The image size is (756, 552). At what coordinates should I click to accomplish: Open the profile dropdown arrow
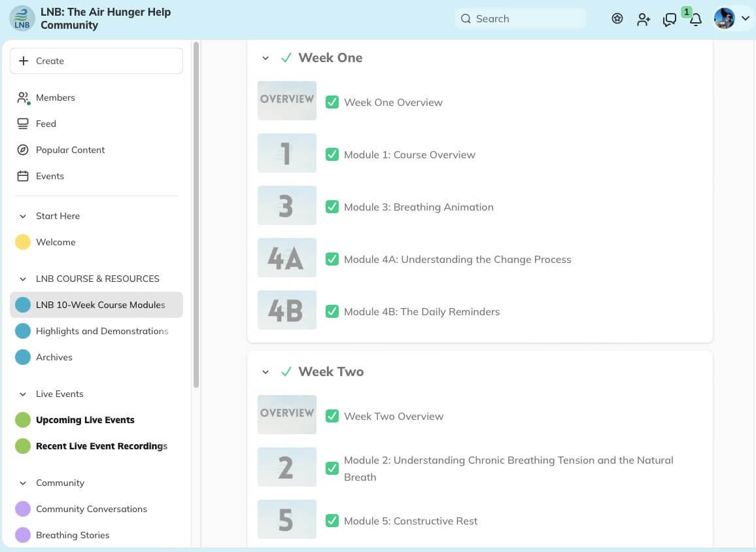coord(746,18)
